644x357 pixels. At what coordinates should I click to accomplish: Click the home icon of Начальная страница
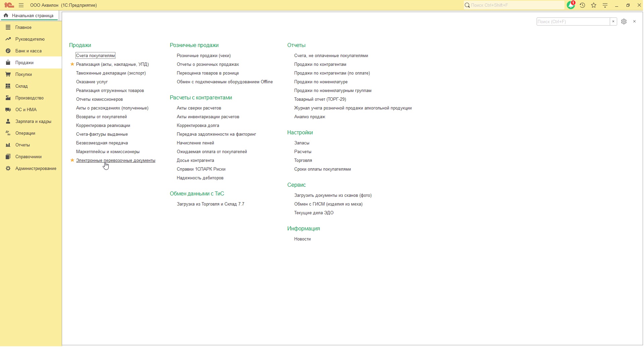(6, 15)
